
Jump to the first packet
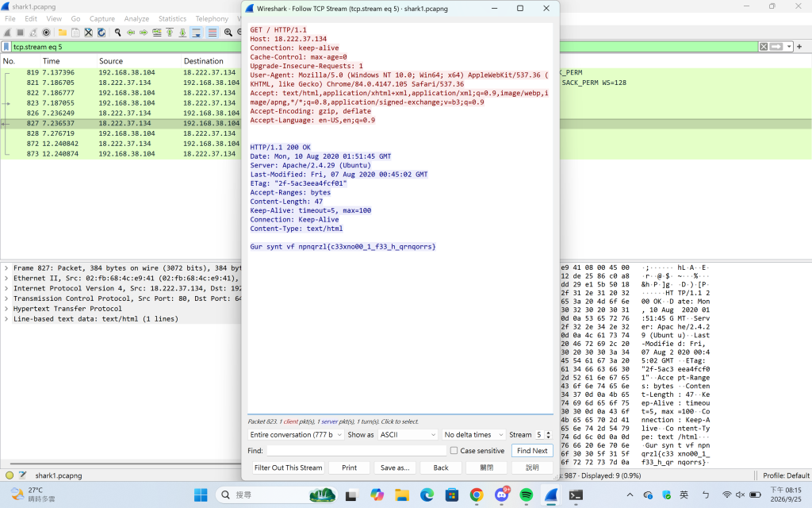(170, 32)
